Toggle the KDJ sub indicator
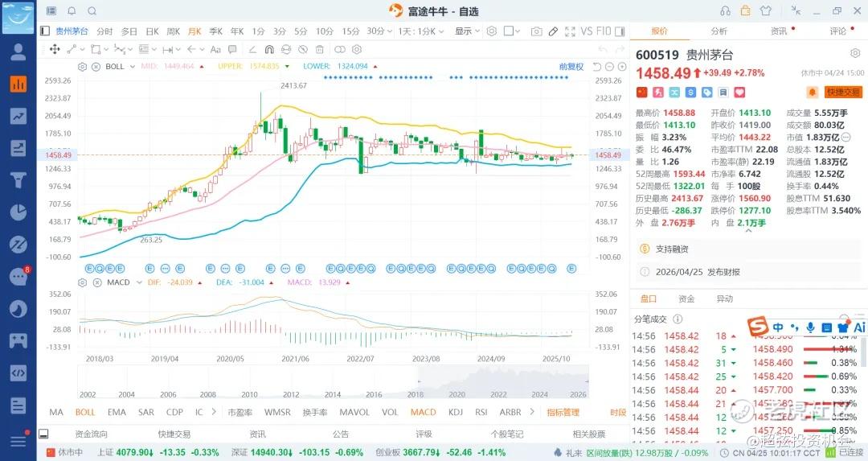The width and height of the screenshot is (868, 461). [456, 412]
